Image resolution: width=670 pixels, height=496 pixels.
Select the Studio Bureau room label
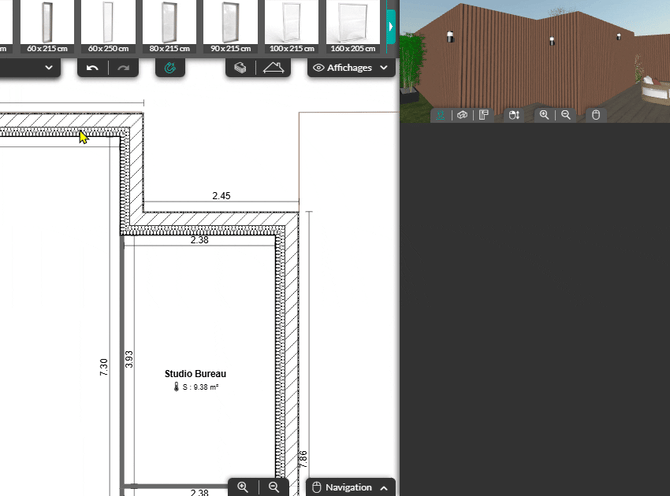[x=195, y=374]
